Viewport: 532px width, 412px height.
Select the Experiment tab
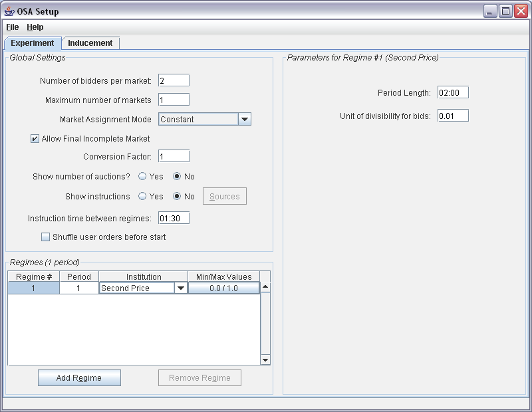point(33,43)
